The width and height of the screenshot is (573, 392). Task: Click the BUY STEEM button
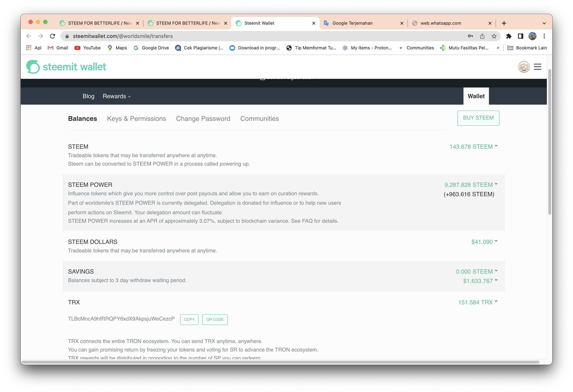tap(478, 118)
